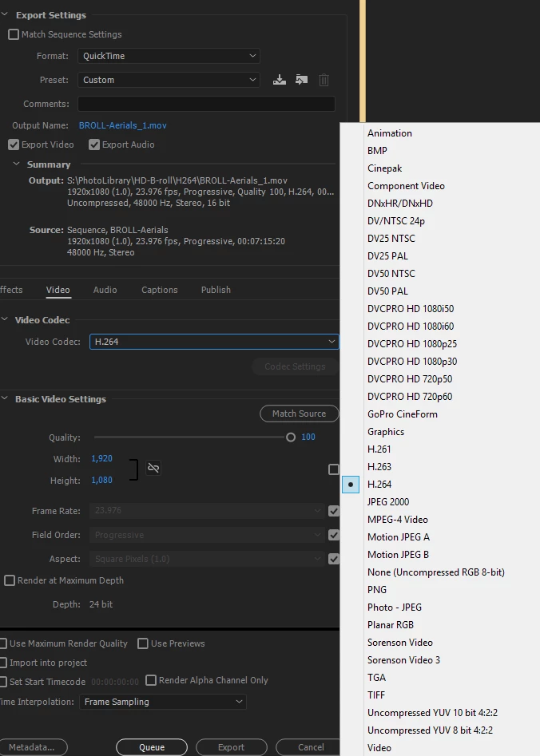540x756 pixels.
Task: Toggle the Aspect match source checkbox
Action: point(333,559)
